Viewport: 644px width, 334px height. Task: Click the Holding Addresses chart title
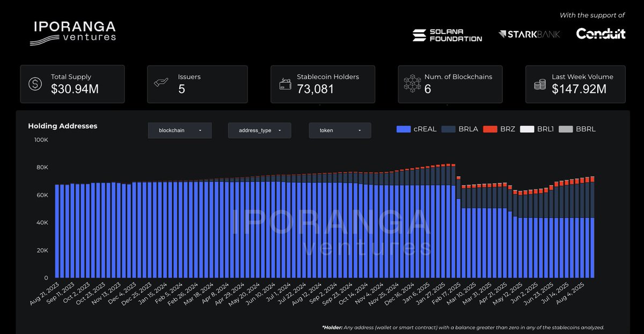pos(63,126)
